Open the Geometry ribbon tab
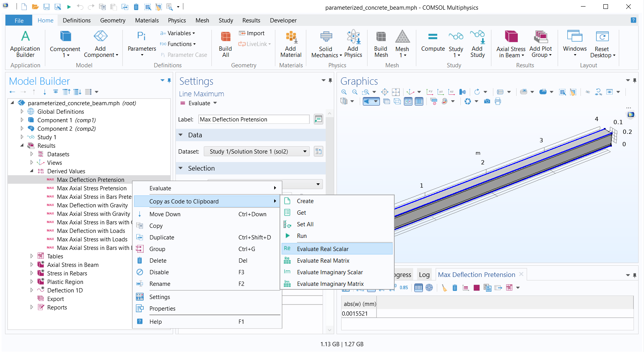Image resolution: width=644 pixels, height=352 pixels. [113, 21]
